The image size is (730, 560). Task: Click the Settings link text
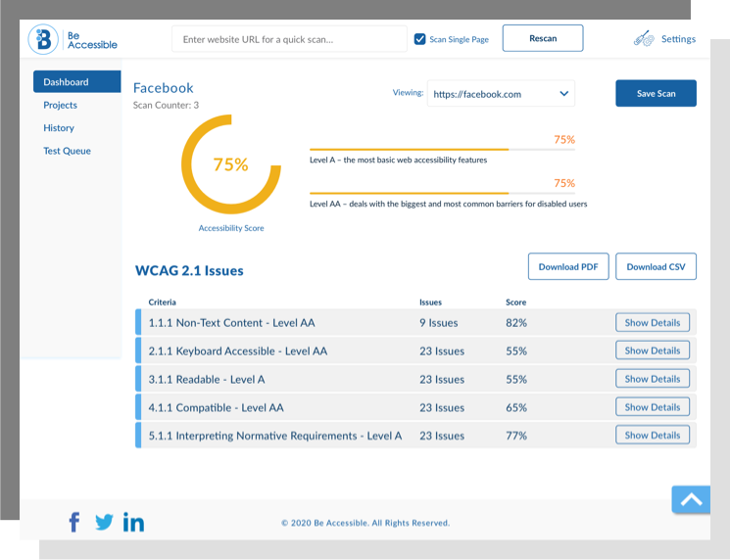click(678, 39)
